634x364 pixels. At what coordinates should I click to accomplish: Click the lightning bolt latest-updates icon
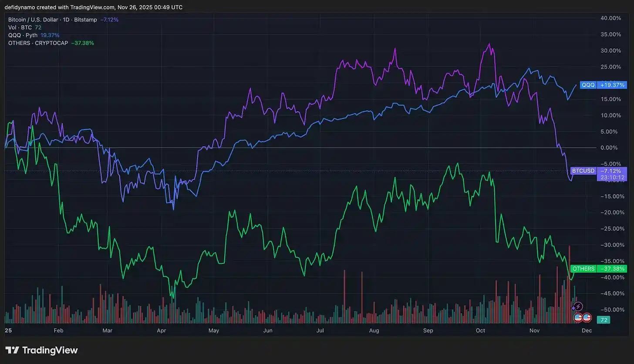[x=578, y=307]
